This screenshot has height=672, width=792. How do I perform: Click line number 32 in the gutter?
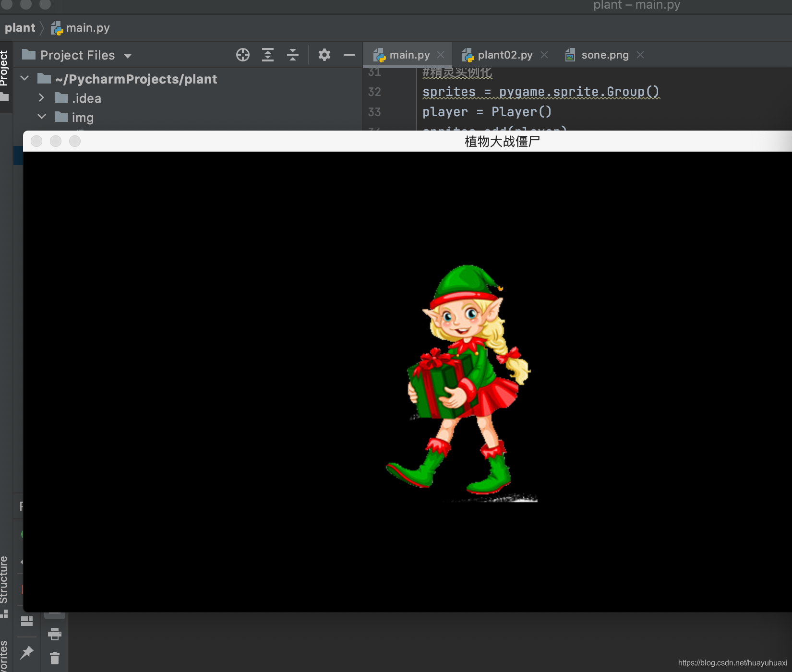(374, 92)
